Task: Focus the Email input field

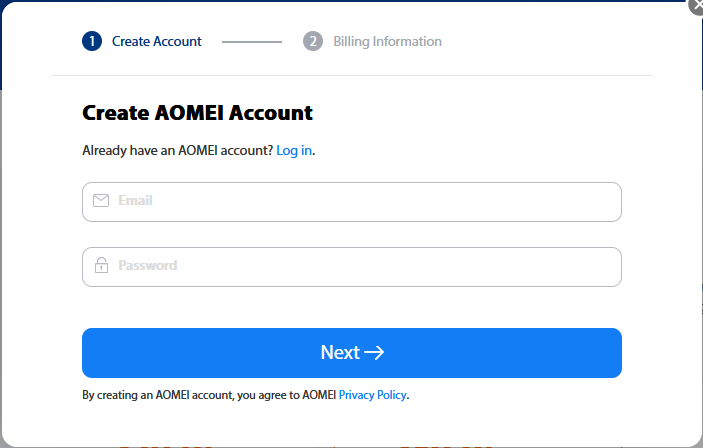Action: pyautogui.click(x=360, y=201)
